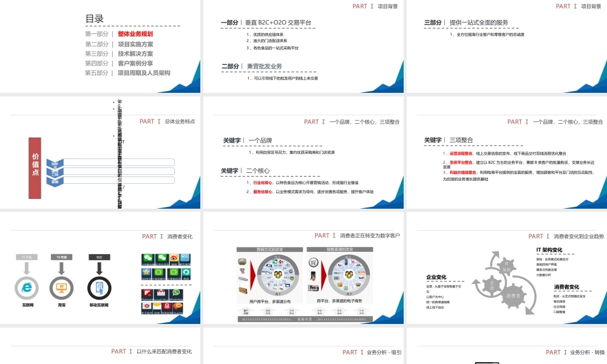
Task: Click the Flipboard icon
Action: pos(146,292)
